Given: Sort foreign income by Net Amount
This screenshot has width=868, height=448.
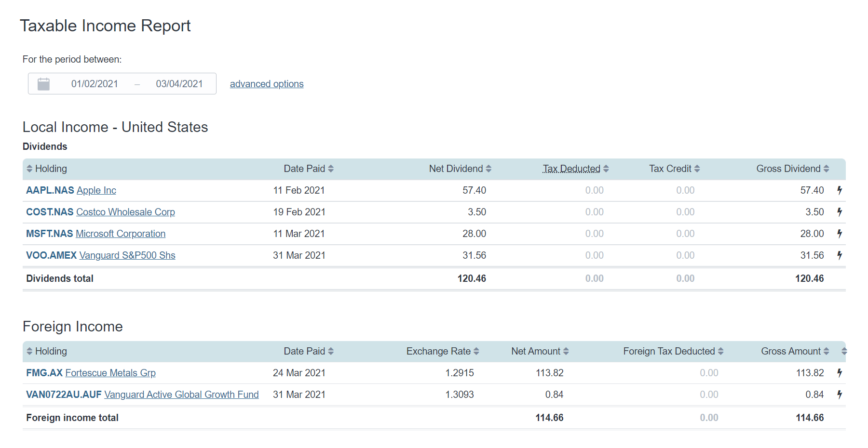Looking at the screenshot, I should click(540, 351).
